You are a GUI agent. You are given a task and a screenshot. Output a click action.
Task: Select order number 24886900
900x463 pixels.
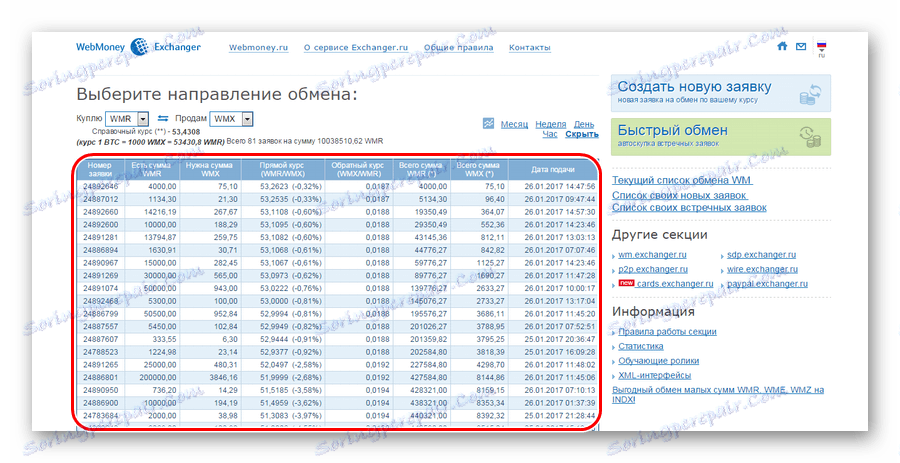pyautogui.click(x=100, y=403)
